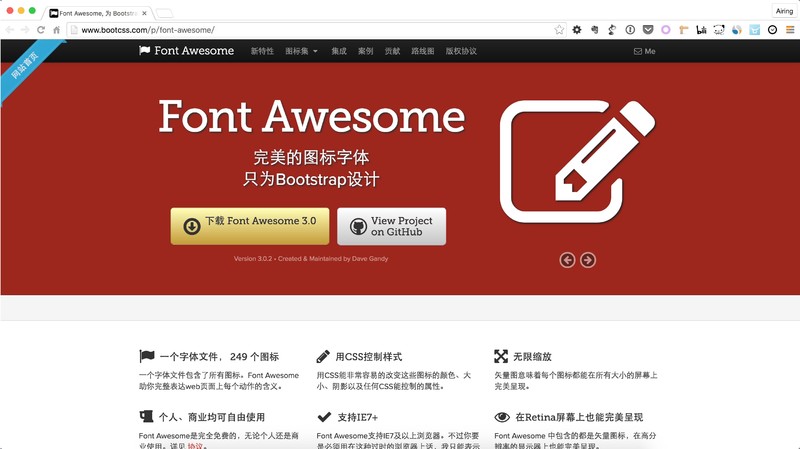
Task: Open the 路线图 nav item
Action: (x=422, y=51)
